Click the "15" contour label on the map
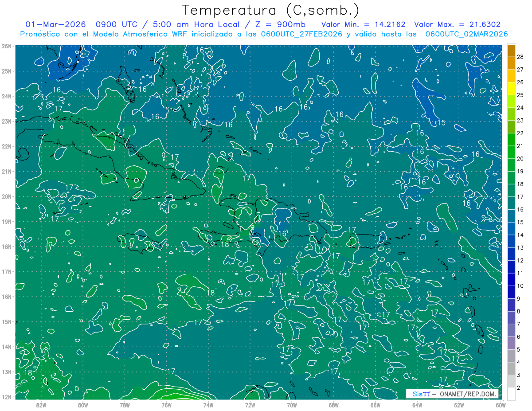Screen dimensions: 532x411 click(x=441, y=123)
